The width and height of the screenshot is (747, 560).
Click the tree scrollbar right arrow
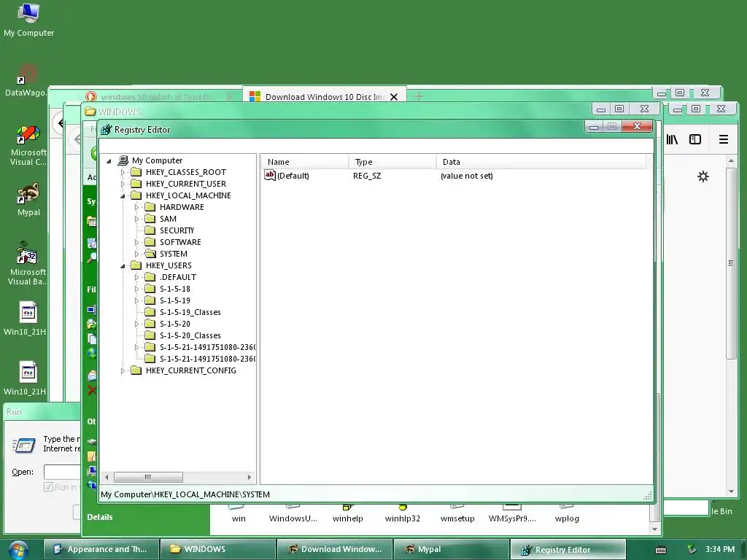(x=249, y=477)
